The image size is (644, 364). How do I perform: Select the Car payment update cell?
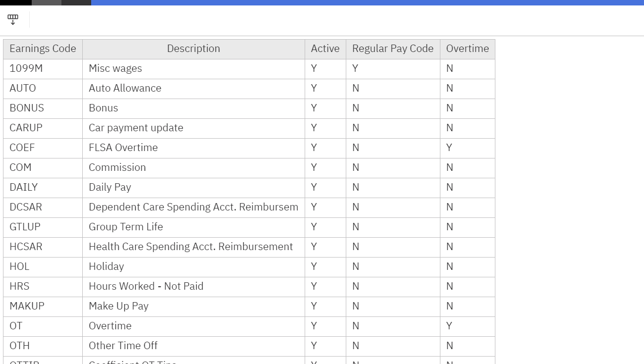(194, 128)
